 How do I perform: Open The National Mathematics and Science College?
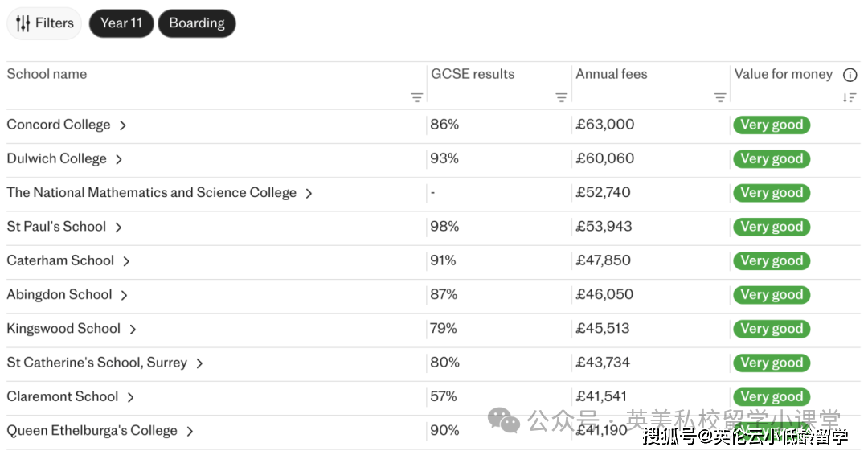151,193
